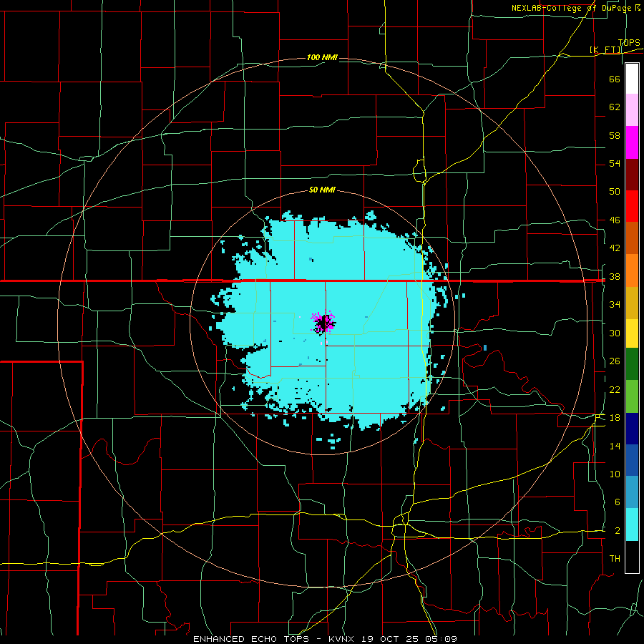Click the '22' legend value

pyautogui.click(x=615, y=389)
